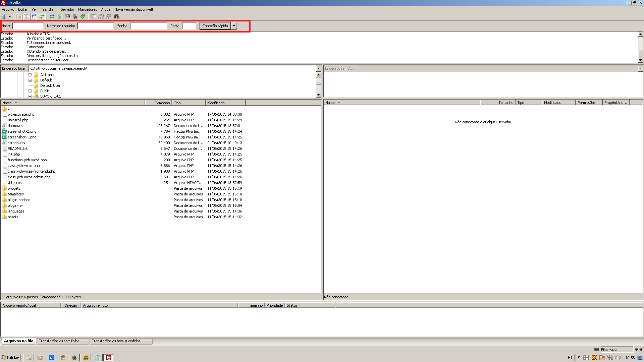This screenshot has width=644, height=362.
Task: Expand the Default folder node
Action: [x=30, y=80]
